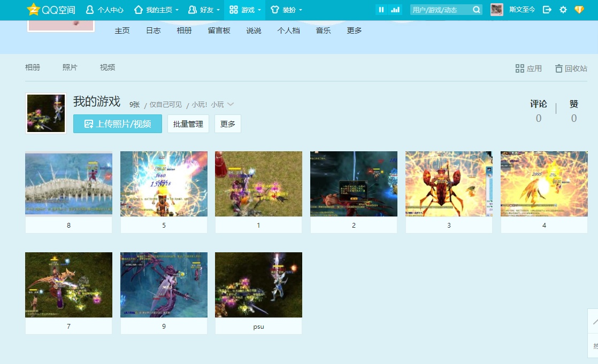The width and height of the screenshot is (598, 364).
Task: Open the photo thumbnail captioned psu
Action: (x=258, y=285)
